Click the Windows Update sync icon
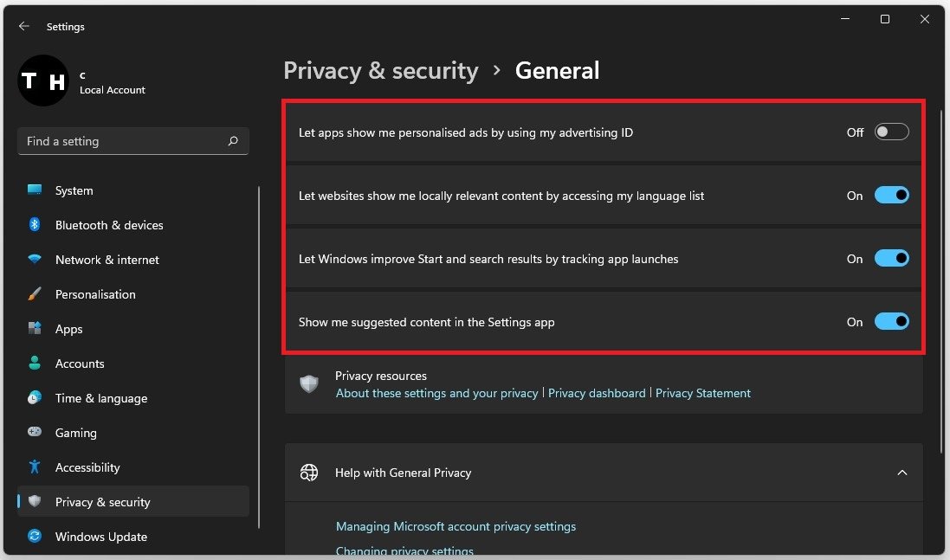This screenshot has width=950, height=560. pyautogui.click(x=35, y=537)
